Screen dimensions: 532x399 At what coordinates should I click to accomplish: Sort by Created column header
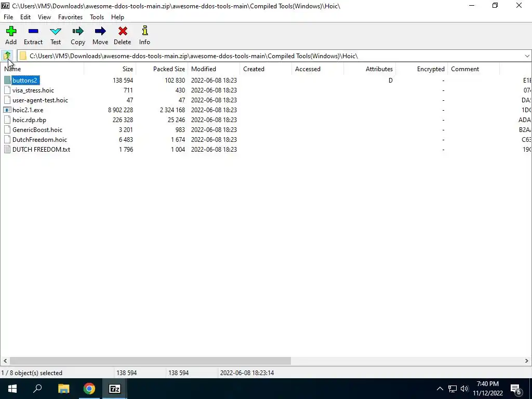coord(265,69)
